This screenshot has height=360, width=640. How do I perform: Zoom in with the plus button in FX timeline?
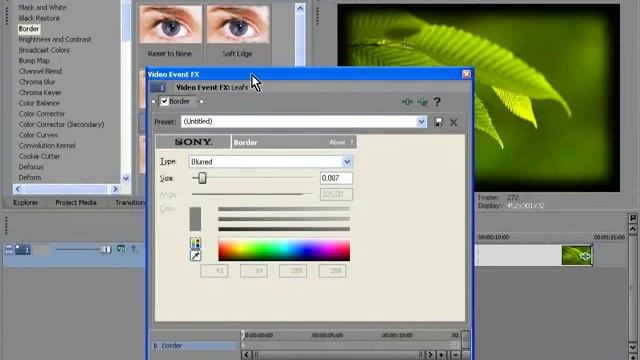pos(441,355)
